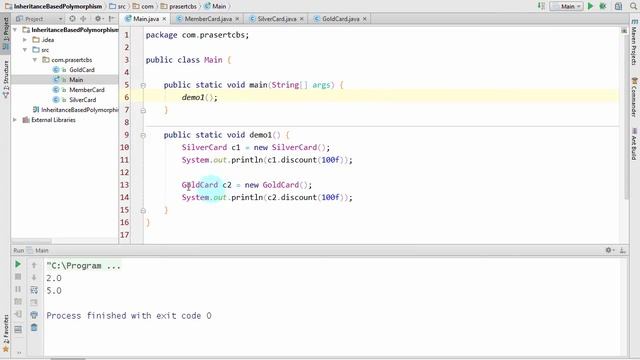Close the Main.java tab

(164, 19)
